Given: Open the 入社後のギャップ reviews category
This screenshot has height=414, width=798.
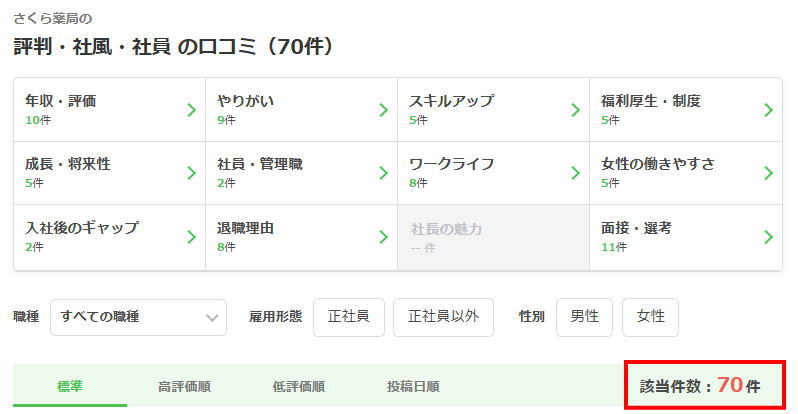Looking at the screenshot, I should 108,237.
